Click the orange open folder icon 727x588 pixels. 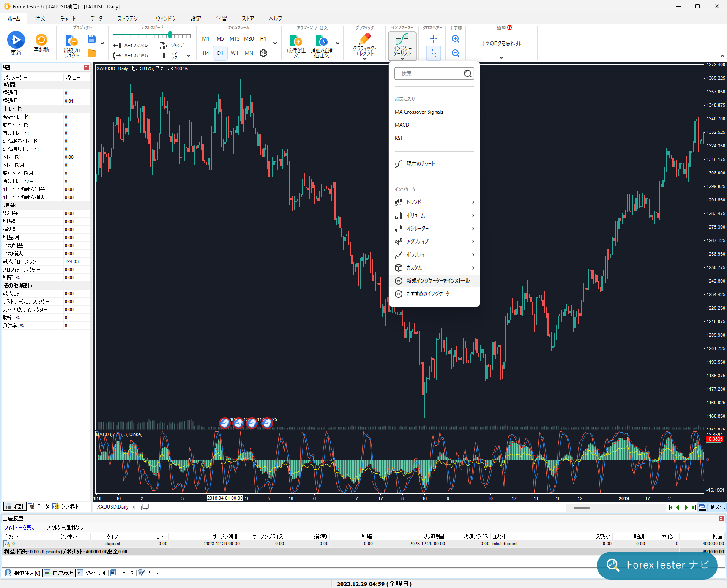click(91, 53)
